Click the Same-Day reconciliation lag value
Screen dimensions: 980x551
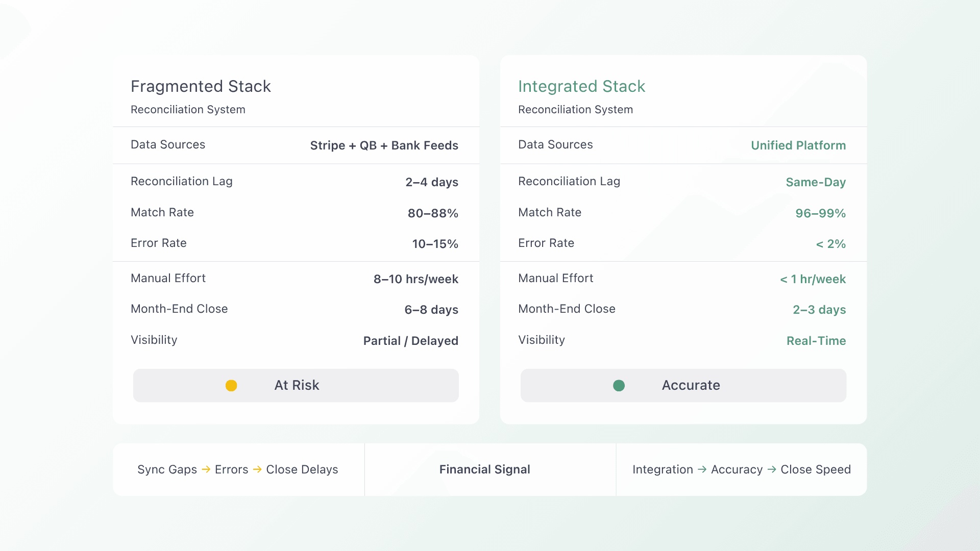tap(815, 182)
